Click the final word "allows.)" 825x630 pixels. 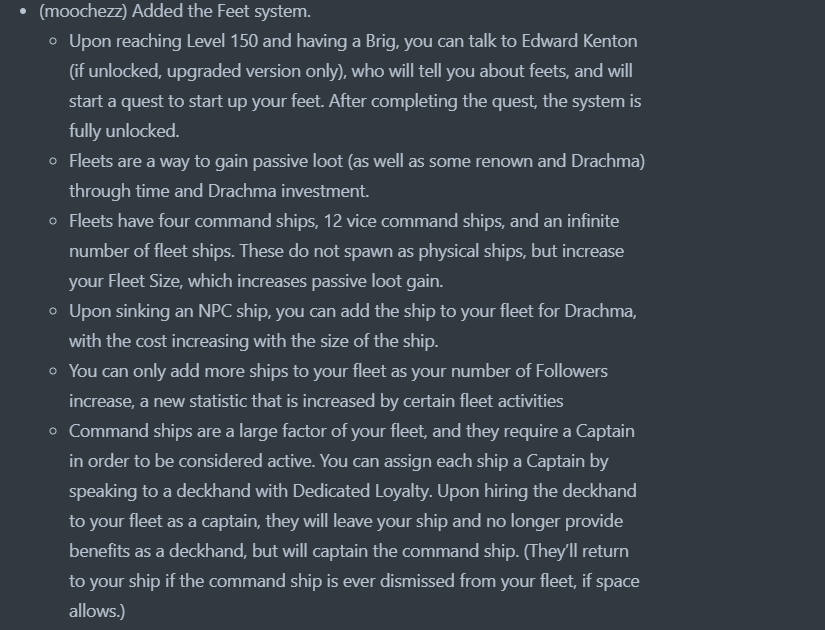point(97,611)
